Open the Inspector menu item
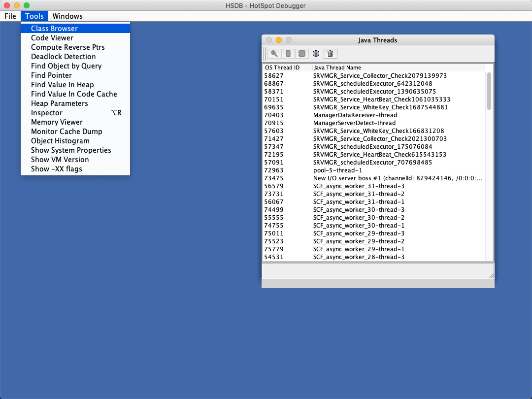532x399 pixels. pos(75,113)
